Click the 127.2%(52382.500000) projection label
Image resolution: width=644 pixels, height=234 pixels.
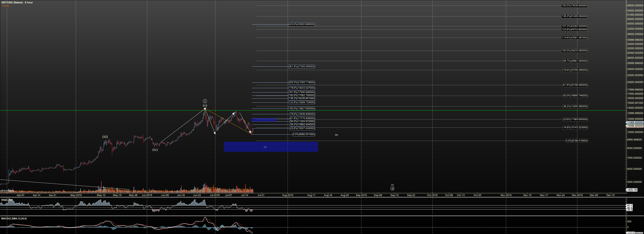(575, 26)
